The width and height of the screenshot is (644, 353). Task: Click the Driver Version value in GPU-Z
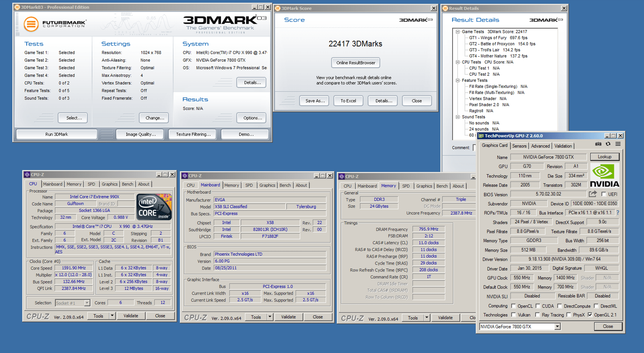(x=565, y=259)
